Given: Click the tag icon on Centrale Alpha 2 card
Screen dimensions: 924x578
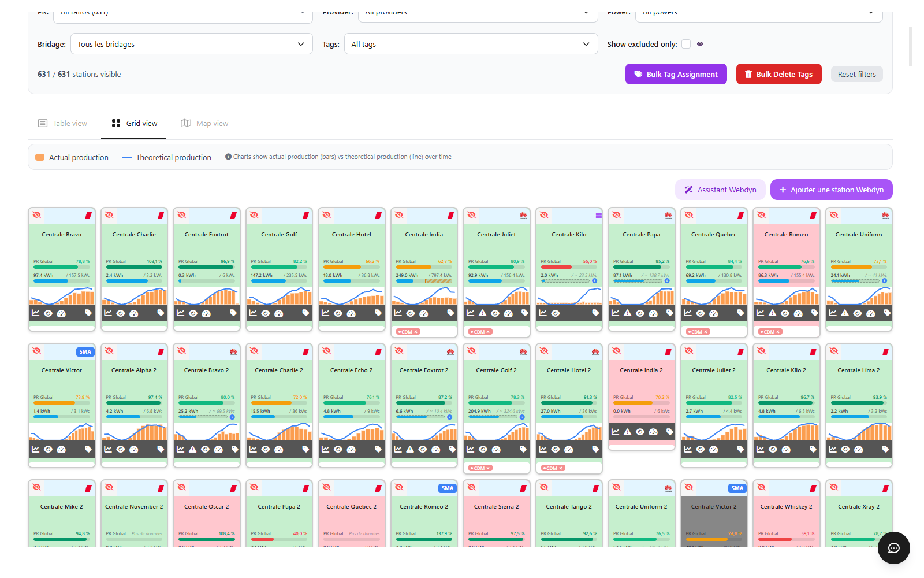Looking at the screenshot, I should (x=161, y=449).
